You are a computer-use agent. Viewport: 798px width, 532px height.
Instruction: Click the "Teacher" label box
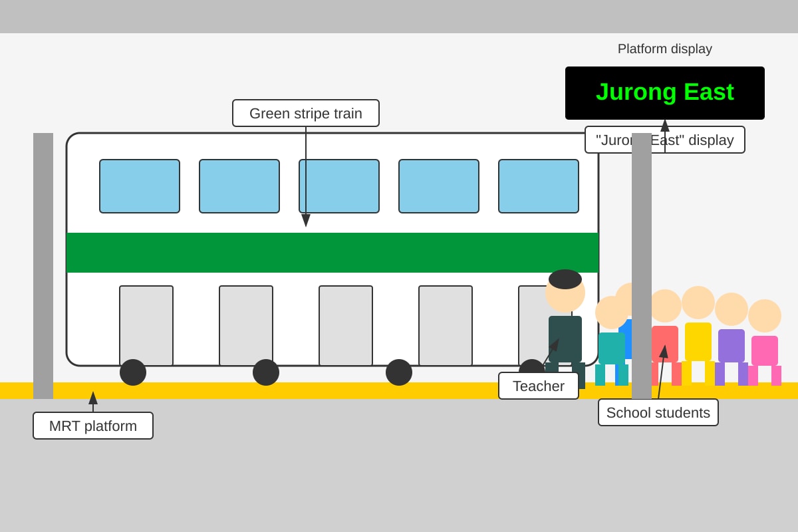coord(539,386)
